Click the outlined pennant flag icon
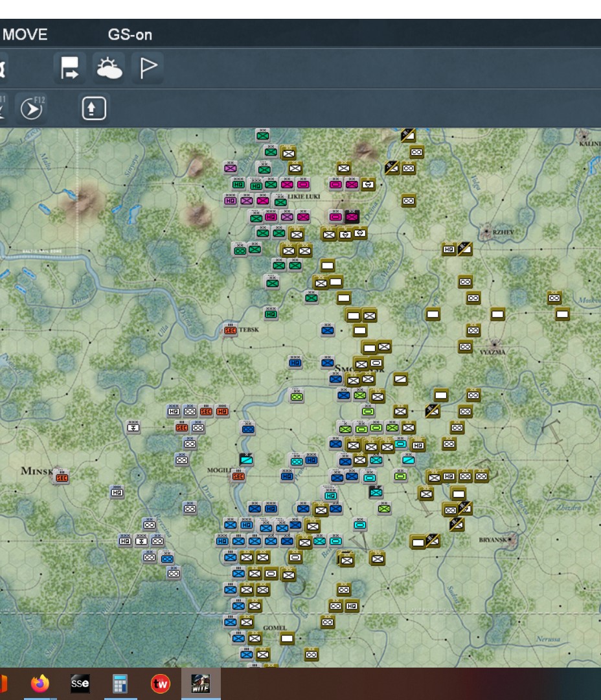Image resolution: width=601 pixels, height=700 pixels. tap(148, 68)
